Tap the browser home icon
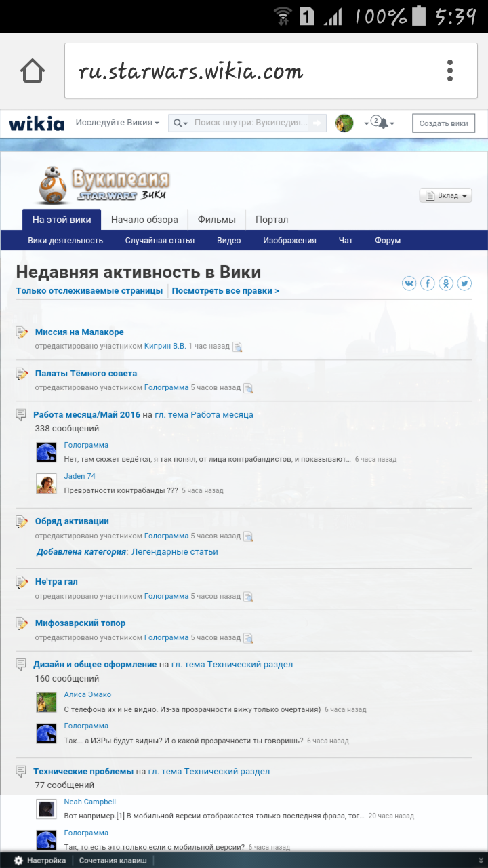This screenshot has height=868, width=488. tap(33, 71)
